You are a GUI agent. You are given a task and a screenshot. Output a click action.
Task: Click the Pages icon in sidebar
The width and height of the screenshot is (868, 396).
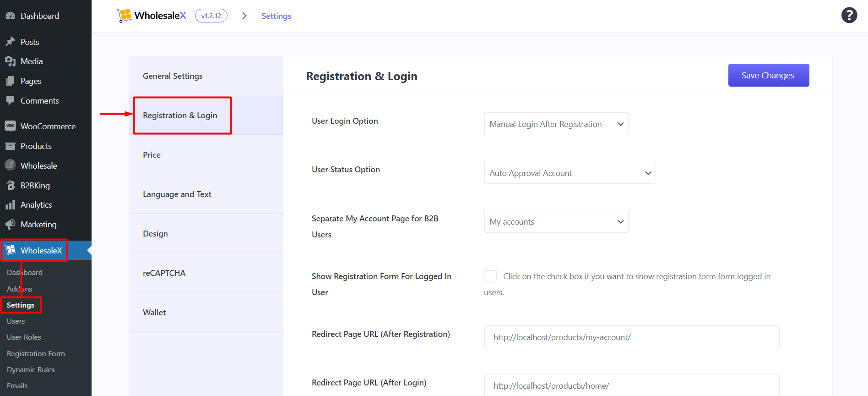[11, 81]
